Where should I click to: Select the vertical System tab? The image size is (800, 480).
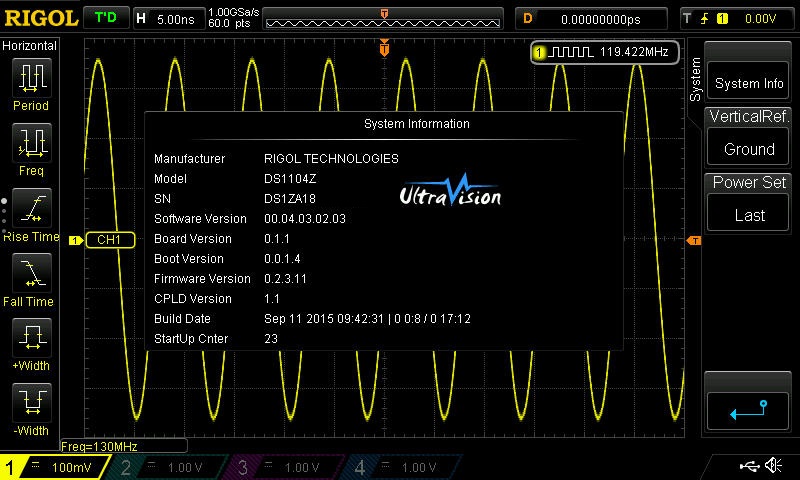tap(696, 78)
